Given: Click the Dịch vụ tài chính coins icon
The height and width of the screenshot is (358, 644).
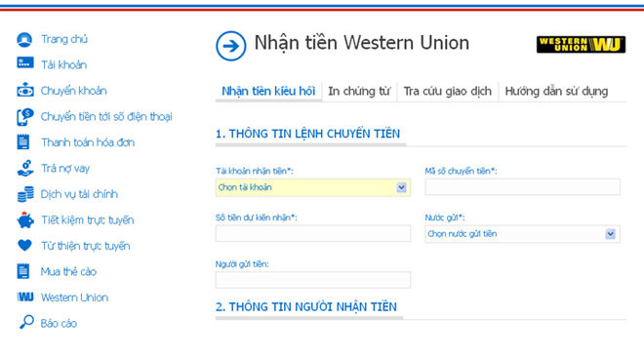Looking at the screenshot, I should (x=25, y=194).
